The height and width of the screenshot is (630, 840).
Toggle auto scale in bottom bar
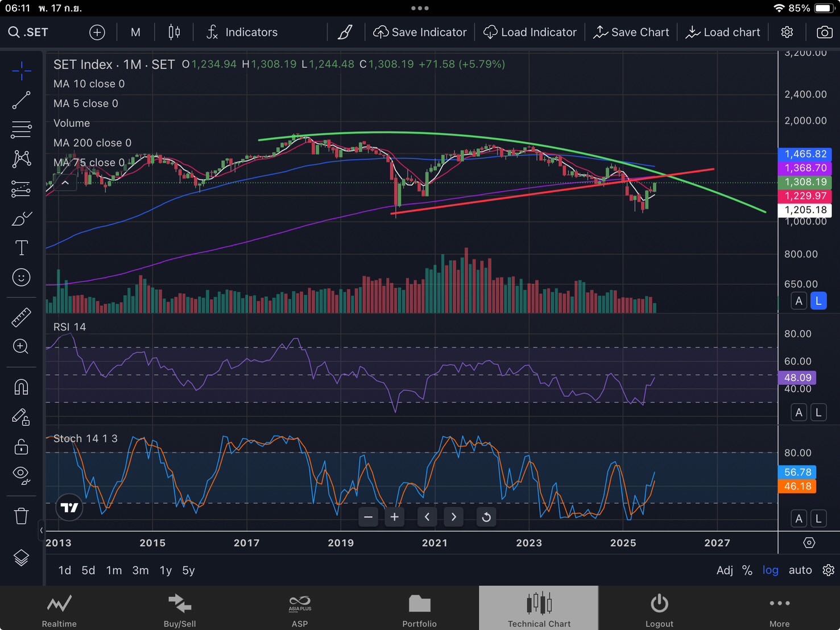point(800,570)
